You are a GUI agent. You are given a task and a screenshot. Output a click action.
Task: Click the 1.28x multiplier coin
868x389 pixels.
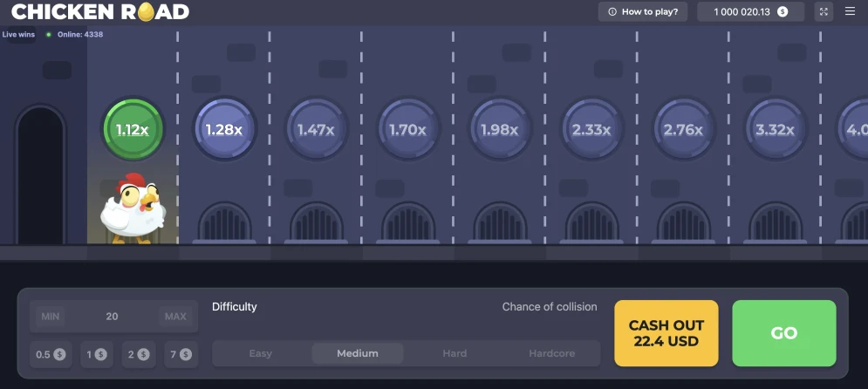(x=224, y=129)
